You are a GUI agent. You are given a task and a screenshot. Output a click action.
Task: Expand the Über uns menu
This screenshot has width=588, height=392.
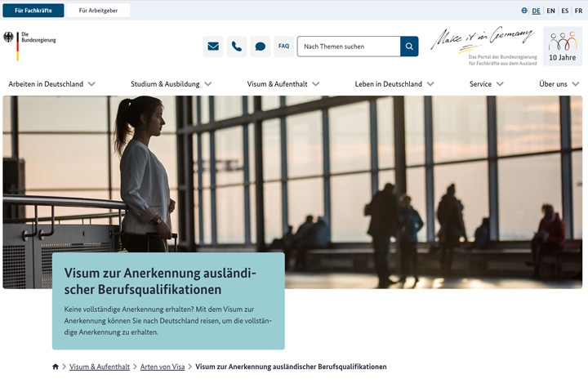tap(559, 84)
